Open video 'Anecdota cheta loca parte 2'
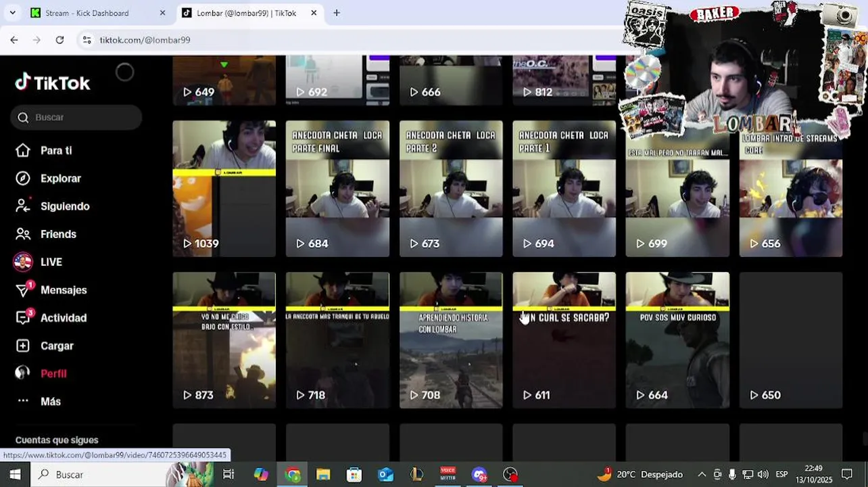Viewport: 868px width, 487px height. point(451,189)
